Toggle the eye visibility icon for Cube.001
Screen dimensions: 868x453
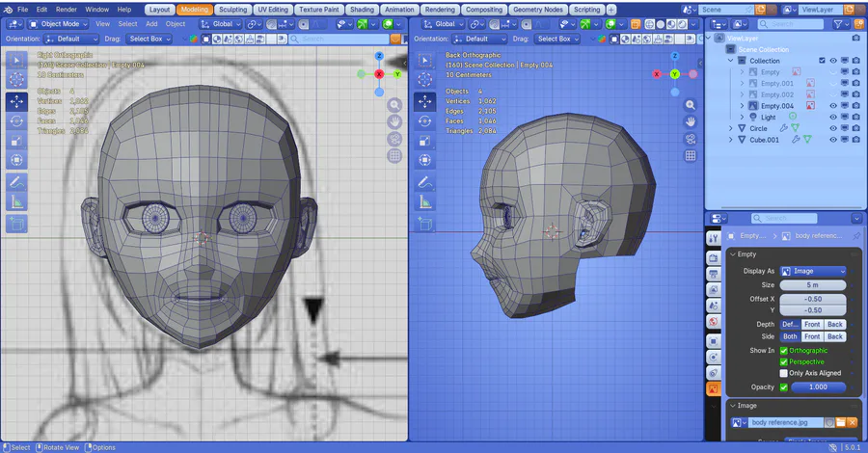(833, 140)
